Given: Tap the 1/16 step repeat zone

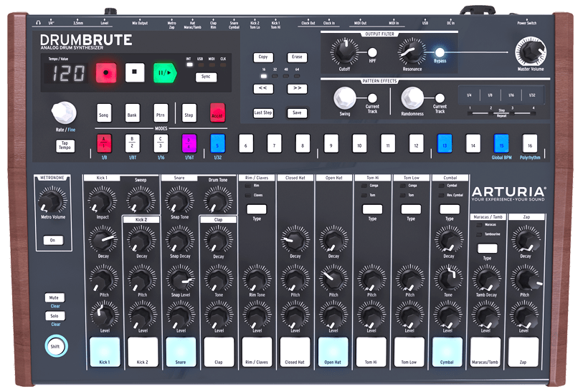Looking at the screenshot, I should click(511, 95).
